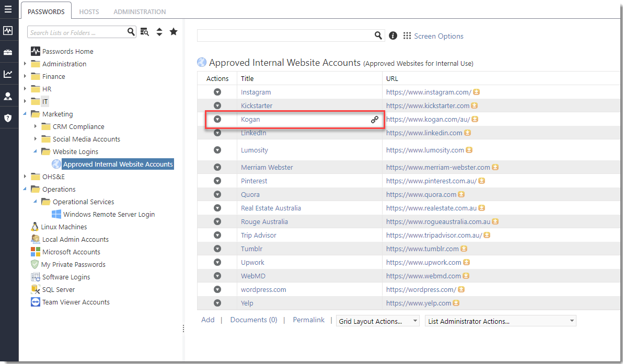Click the link icon in Kogan row
Screen dimensions: 623x364
374,120
